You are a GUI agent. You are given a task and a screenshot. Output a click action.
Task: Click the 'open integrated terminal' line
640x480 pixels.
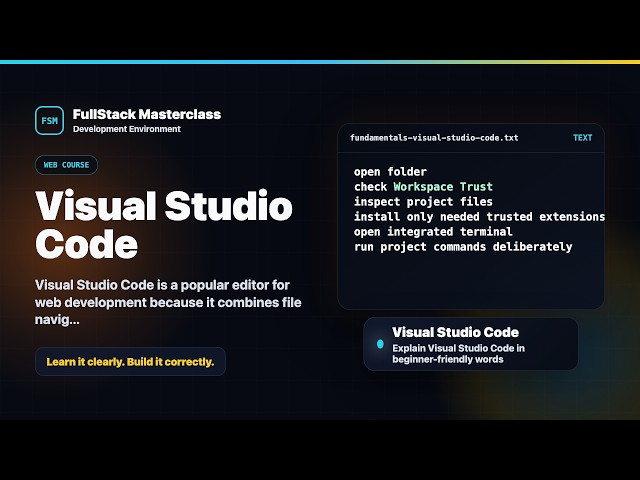[433, 232]
